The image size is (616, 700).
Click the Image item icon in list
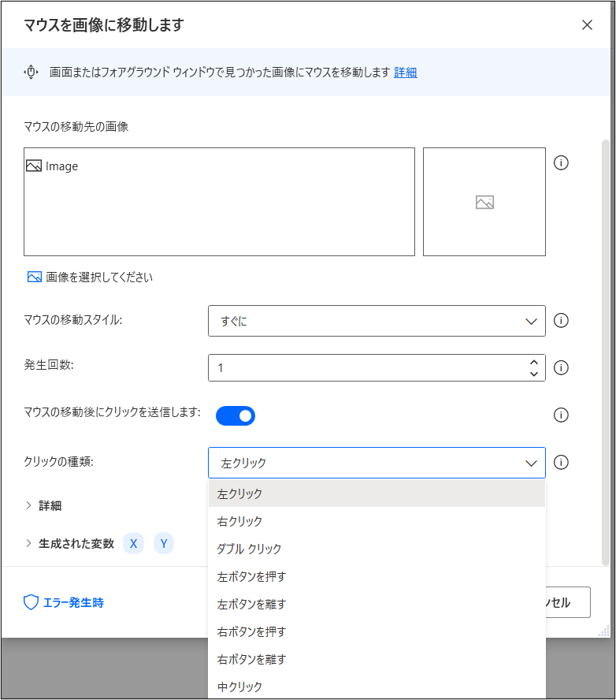tap(34, 166)
